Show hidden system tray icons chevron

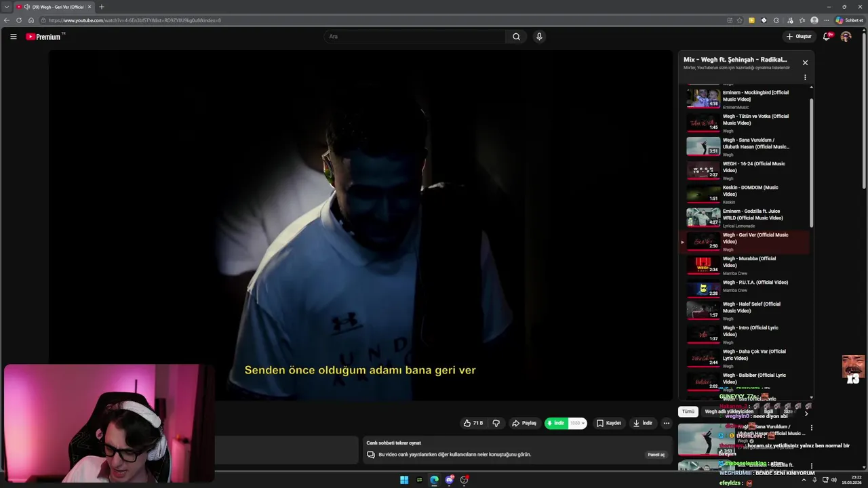(x=804, y=480)
